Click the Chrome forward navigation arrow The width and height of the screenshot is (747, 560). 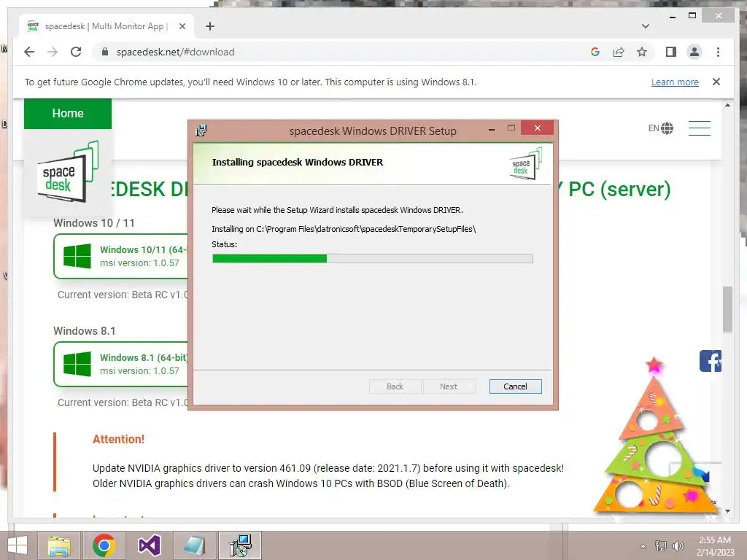[x=53, y=52]
